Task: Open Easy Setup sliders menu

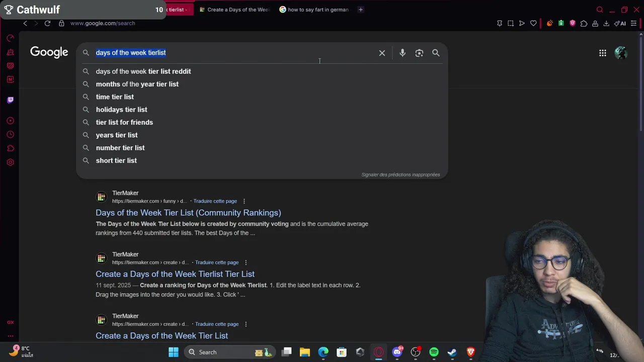Action: point(633,23)
